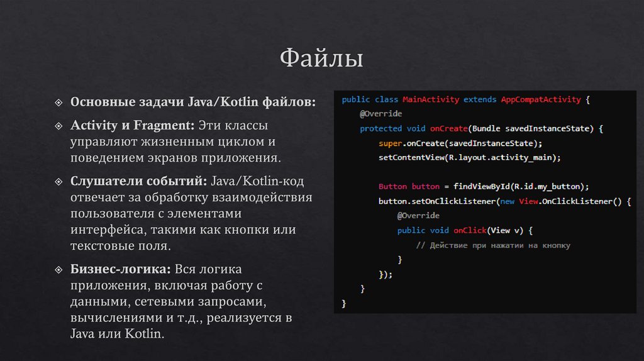Click the diamond bullet beside "Activity и Fragment"
This screenshot has height=361, width=644.
pyautogui.click(x=58, y=126)
